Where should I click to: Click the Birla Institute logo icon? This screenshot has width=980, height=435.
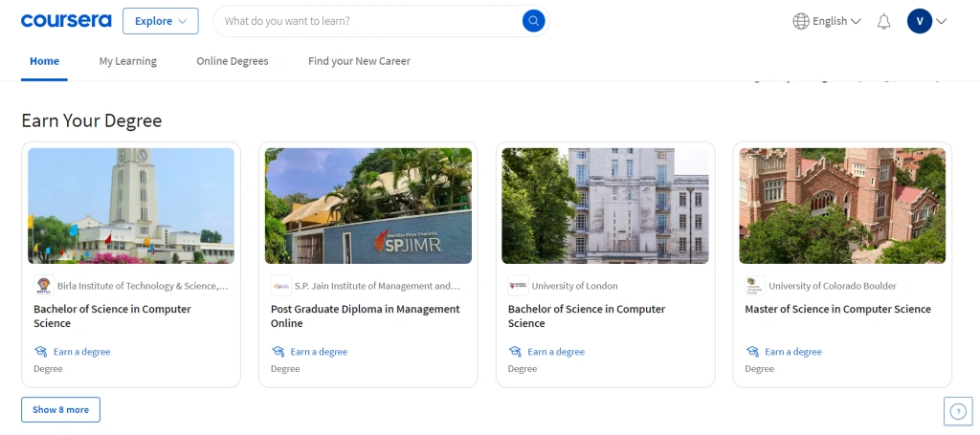coord(44,286)
